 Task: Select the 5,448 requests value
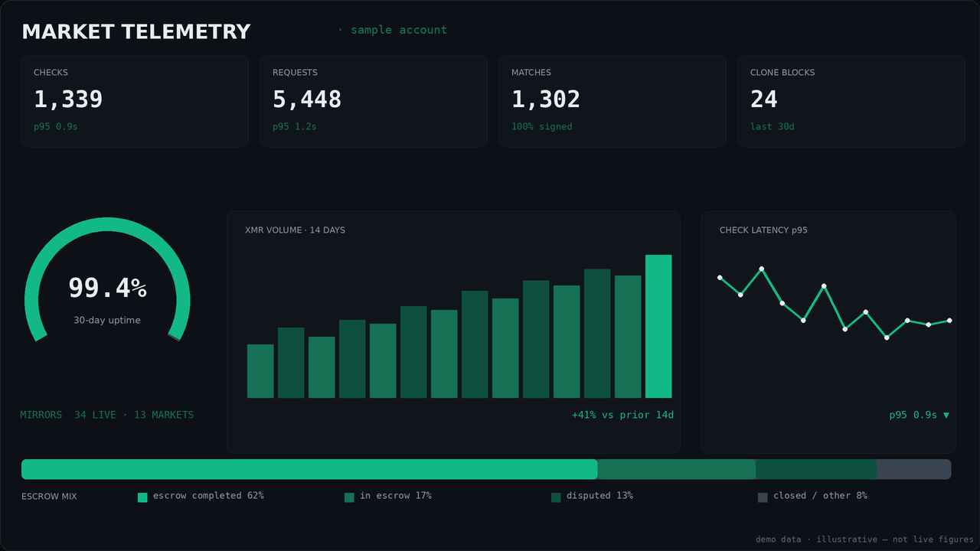(x=307, y=99)
